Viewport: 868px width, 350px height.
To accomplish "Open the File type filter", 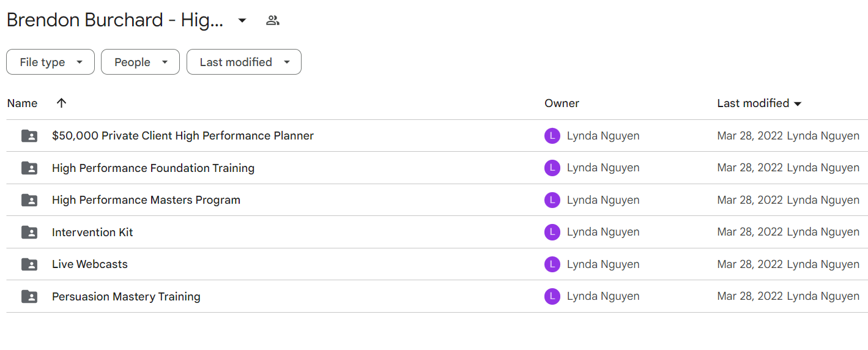I will [50, 62].
